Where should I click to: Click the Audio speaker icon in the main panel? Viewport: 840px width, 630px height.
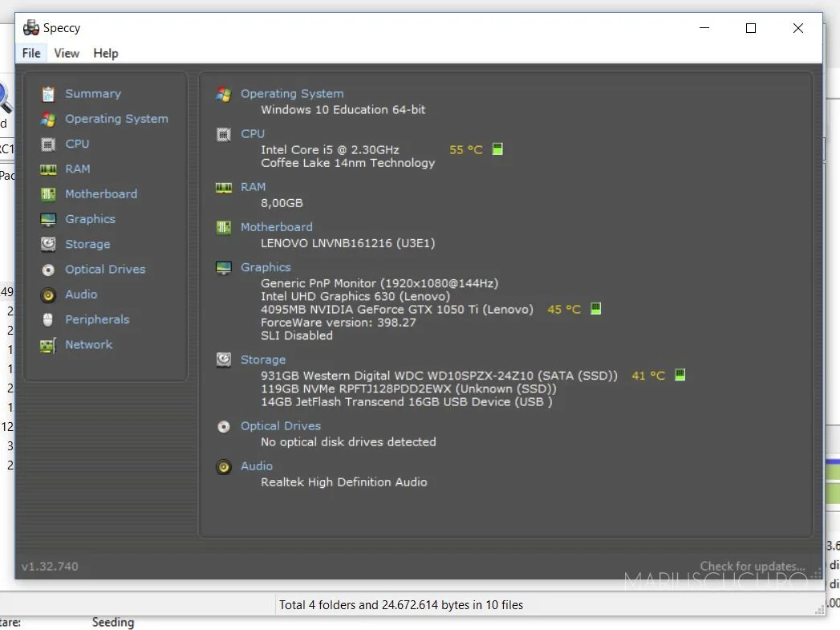(x=223, y=466)
